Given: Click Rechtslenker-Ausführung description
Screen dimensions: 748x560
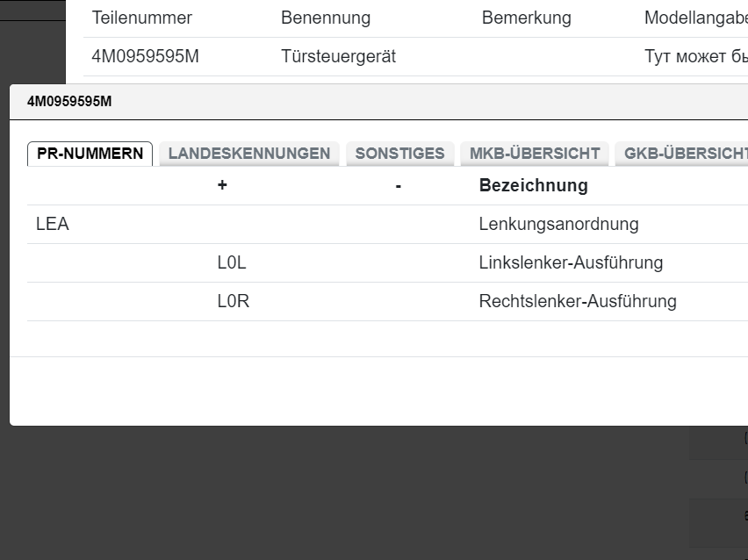Looking at the screenshot, I should 578,302.
